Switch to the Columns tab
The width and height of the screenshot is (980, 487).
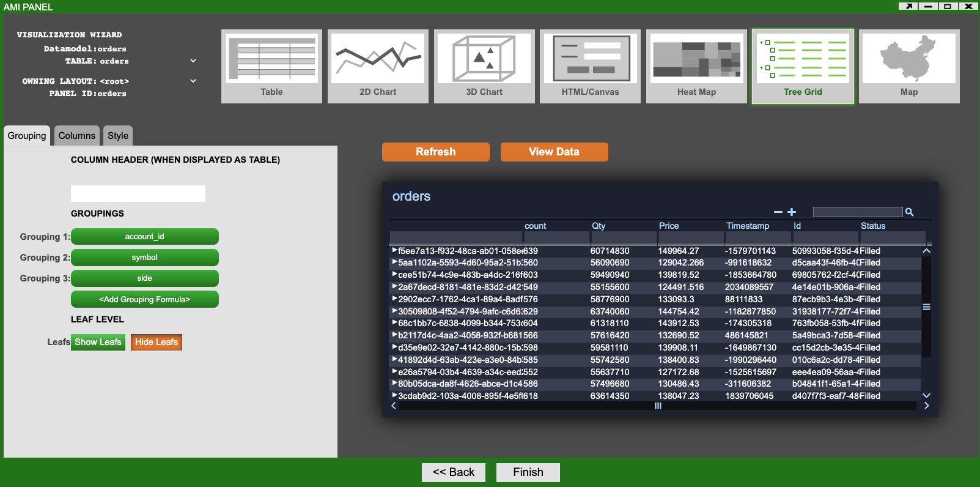76,136
